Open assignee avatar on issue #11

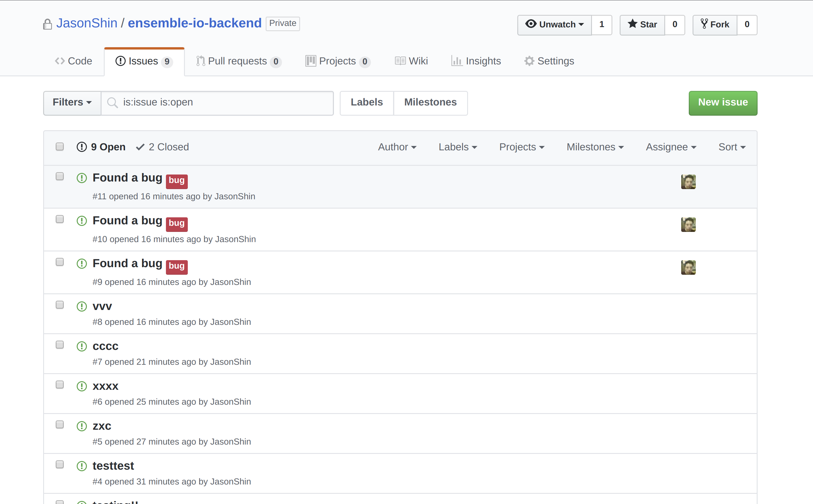point(688,182)
